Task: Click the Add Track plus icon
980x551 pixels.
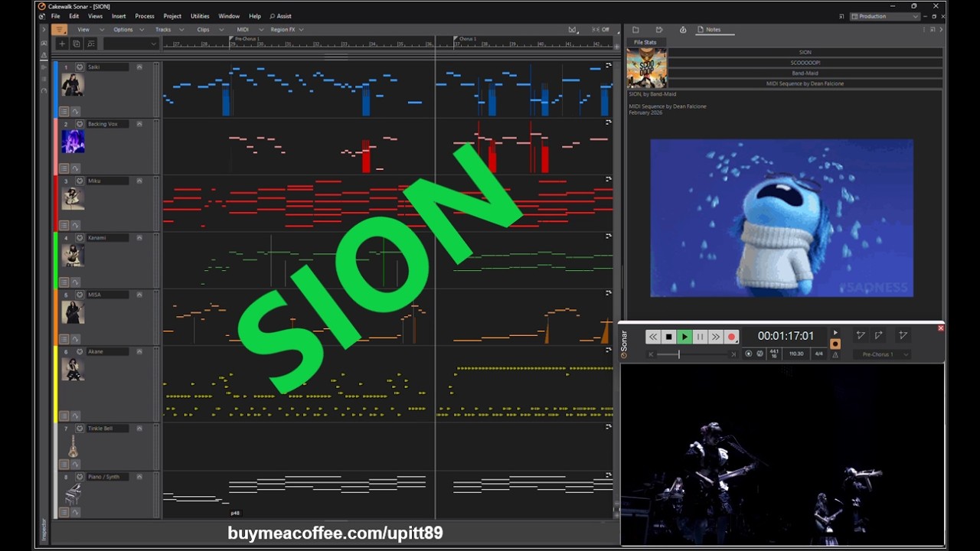Action: 62,44
